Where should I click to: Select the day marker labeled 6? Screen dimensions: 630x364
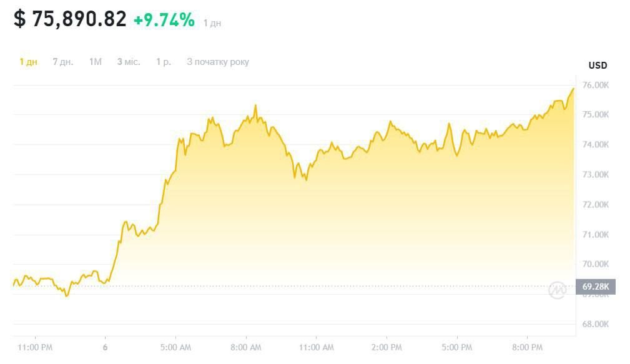click(x=105, y=347)
